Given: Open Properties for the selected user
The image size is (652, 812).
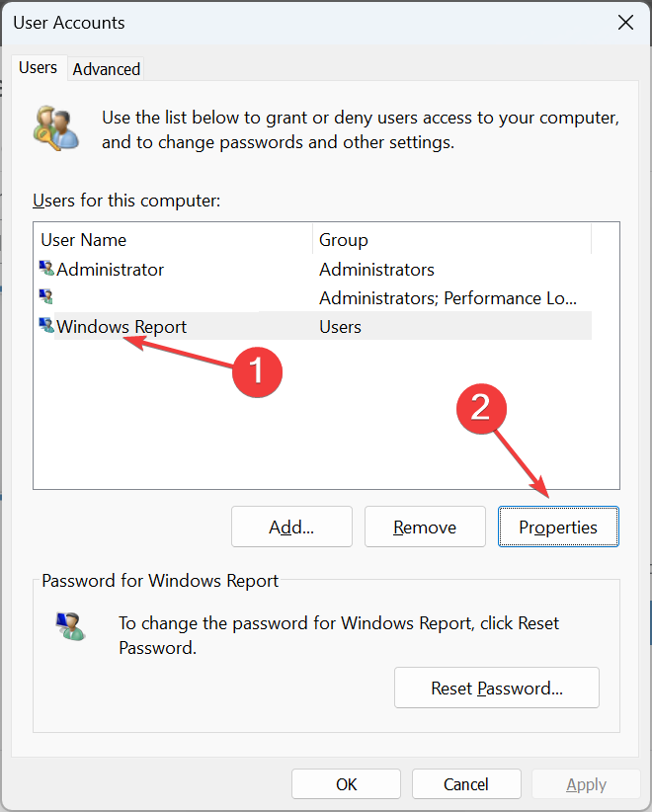Looking at the screenshot, I should click(x=558, y=528).
